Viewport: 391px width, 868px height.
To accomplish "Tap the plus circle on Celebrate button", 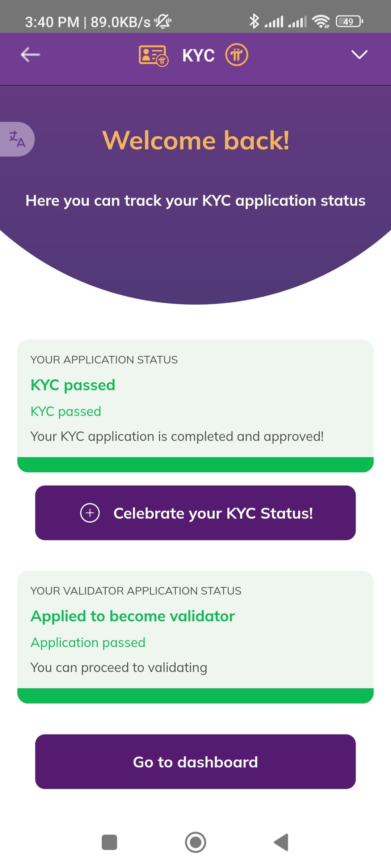I will (x=90, y=513).
